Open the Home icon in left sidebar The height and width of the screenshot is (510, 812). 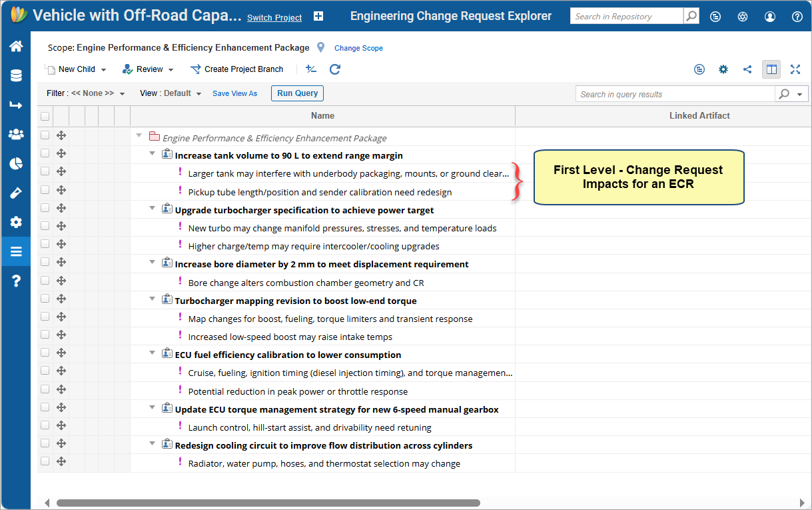(15, 47)
